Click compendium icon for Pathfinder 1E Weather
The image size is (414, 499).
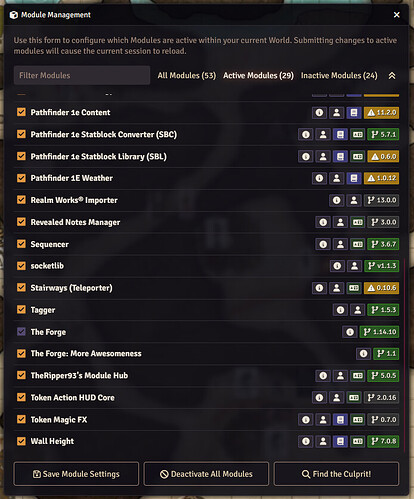tap(354, 178)
